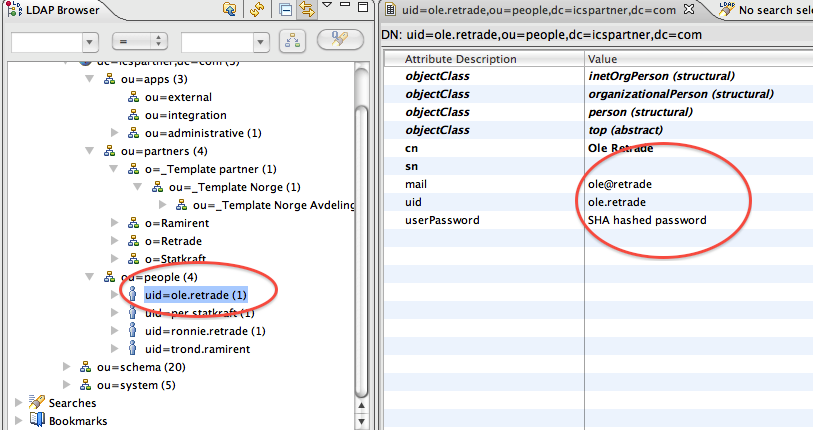Select the uid=ole.retrade (1) tree entry

[195, 295]
